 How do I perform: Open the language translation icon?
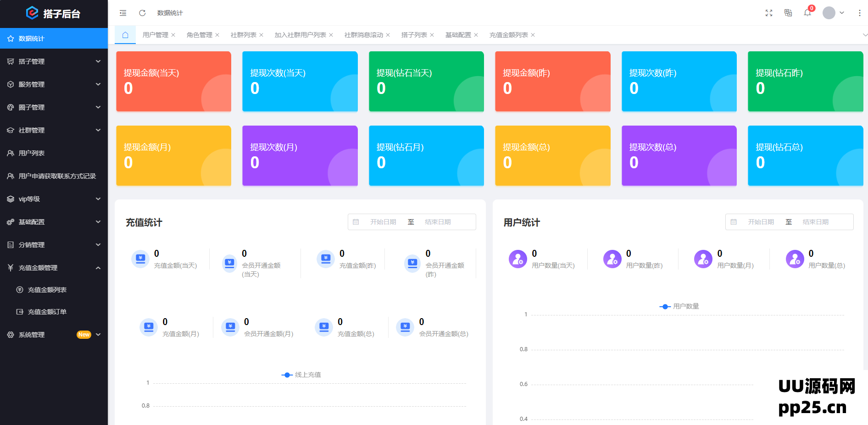pyautogui.click(x=788, y=13)
